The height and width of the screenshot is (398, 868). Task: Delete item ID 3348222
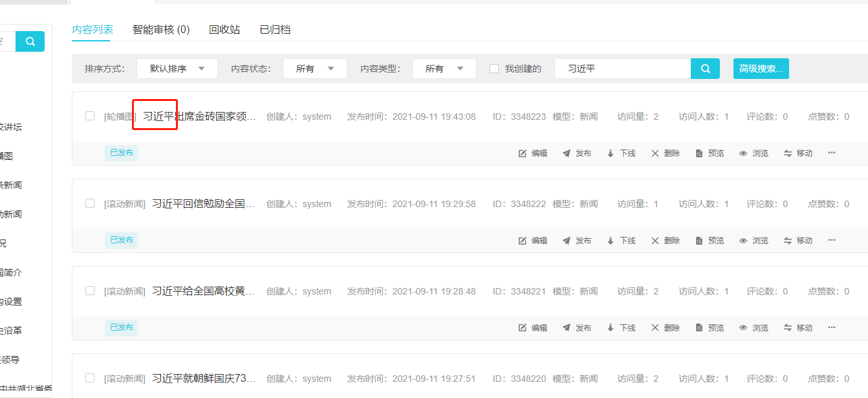tap(666, 241)
